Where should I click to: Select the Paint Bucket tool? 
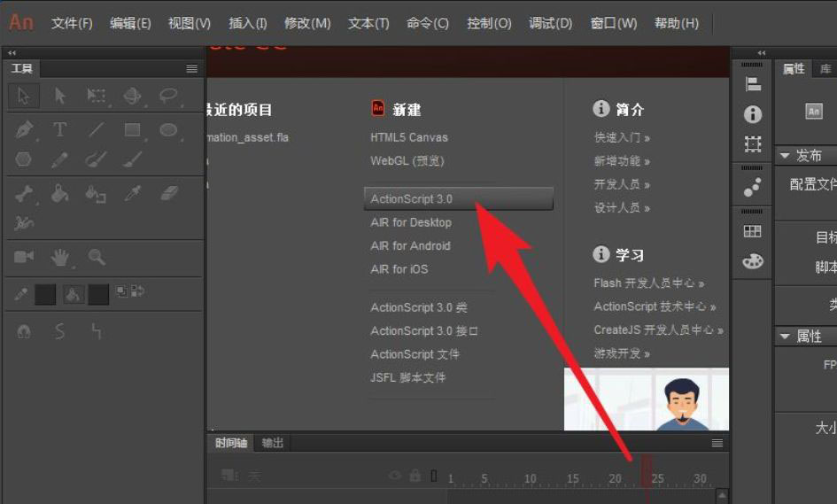coord(60,194)
